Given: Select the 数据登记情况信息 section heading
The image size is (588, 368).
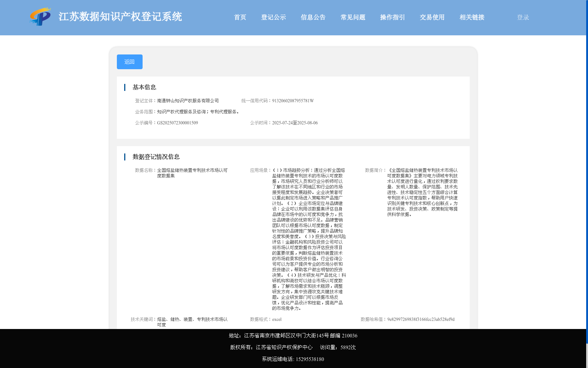Looking at the screenshot, I should point(156,157).
